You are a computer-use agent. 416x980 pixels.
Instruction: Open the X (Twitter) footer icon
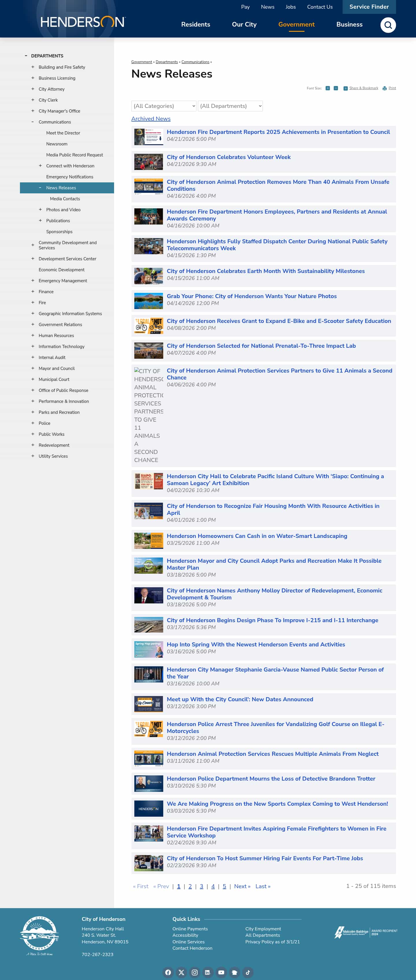(181, 972)
